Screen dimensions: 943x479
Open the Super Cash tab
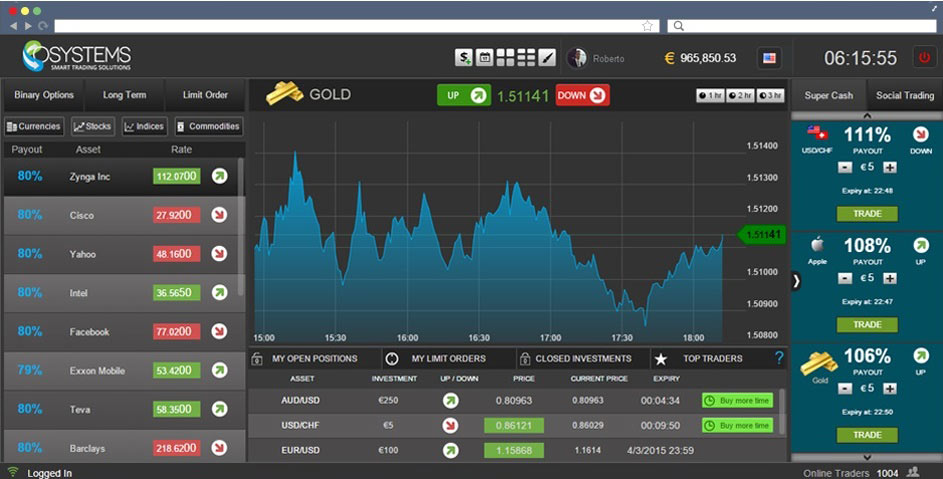[829, 95]
